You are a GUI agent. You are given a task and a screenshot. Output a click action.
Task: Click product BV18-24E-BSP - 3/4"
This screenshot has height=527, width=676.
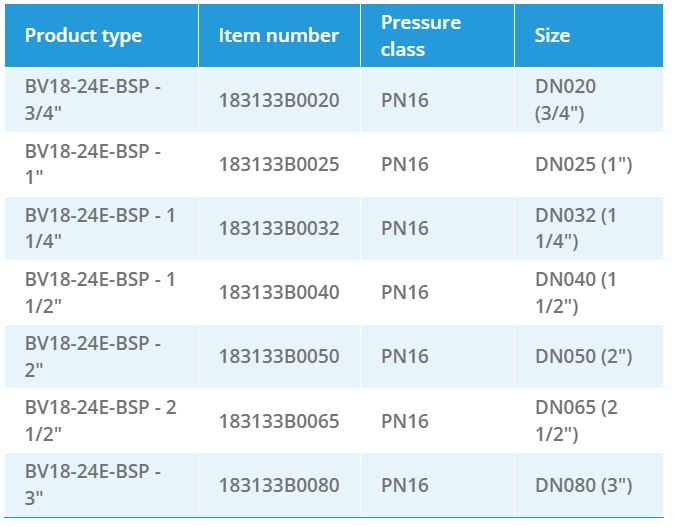tap(93, 100)
